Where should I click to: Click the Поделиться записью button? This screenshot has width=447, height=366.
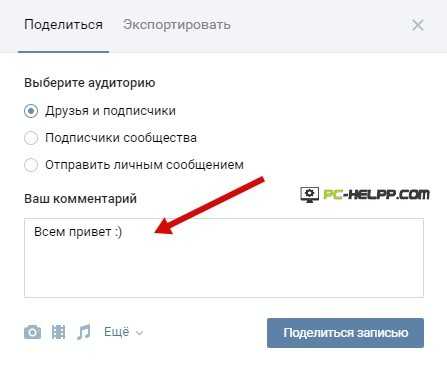pyautogui.click(x=345, y=333)
